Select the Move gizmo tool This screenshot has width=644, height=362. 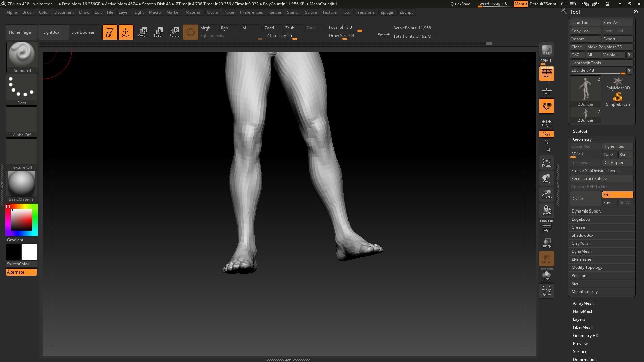[142, 32]
